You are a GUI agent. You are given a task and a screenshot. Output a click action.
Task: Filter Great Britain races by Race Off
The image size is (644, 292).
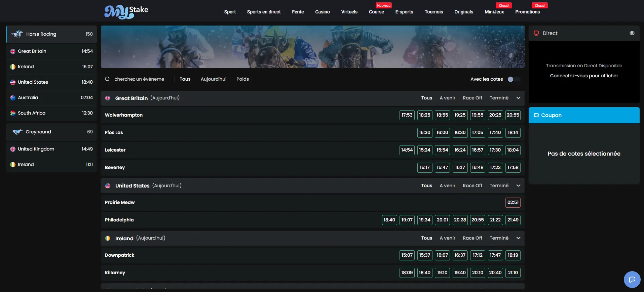click(472, 98)
